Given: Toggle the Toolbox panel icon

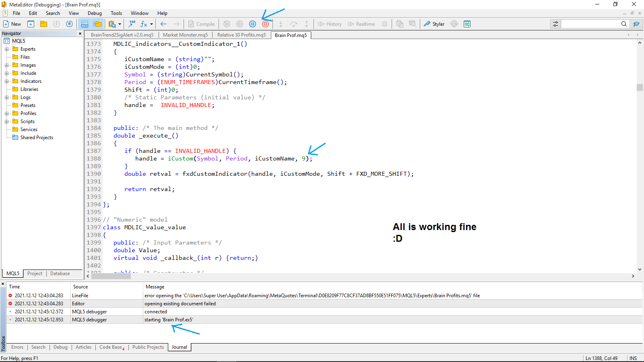Looking at the screenshot, I should [x=85, y=24].
